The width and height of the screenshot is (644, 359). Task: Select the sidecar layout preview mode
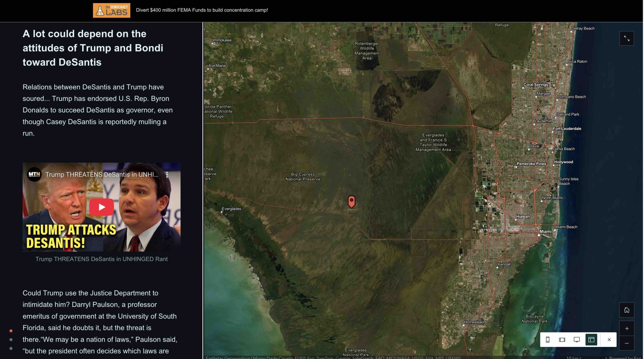point(591,340)
